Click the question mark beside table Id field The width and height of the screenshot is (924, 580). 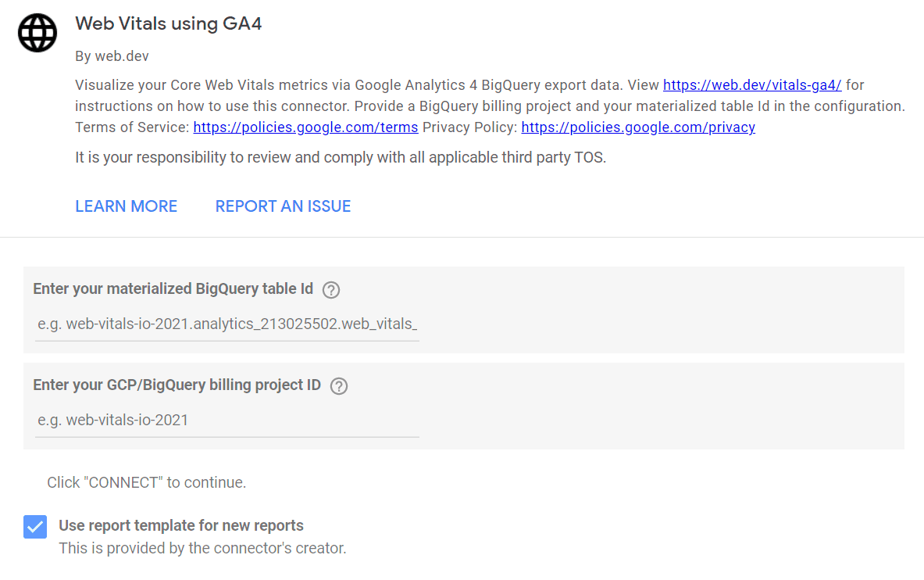pos(330,289)
